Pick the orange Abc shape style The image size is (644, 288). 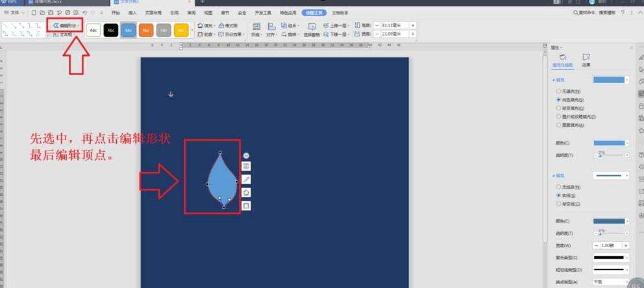(x=146, y=30)
